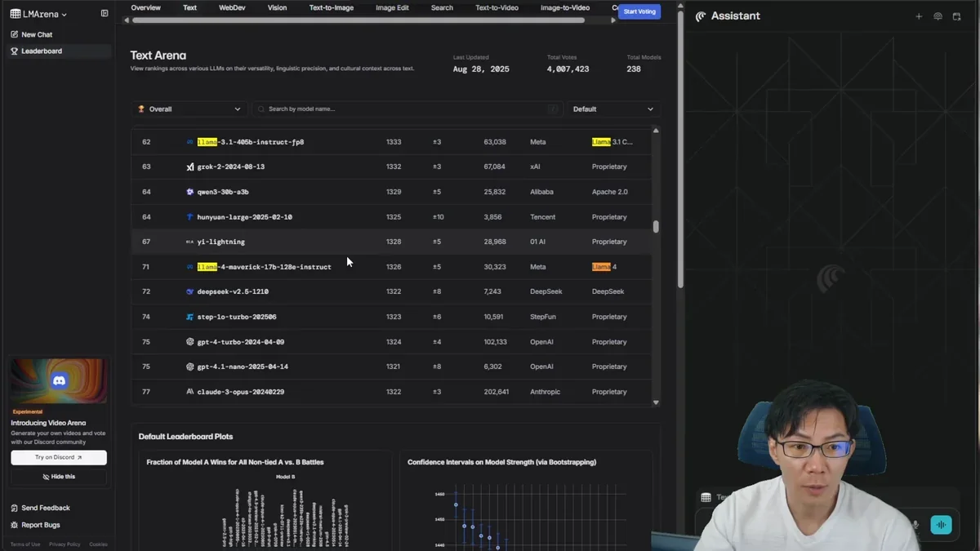The height and width of the screenshot is (551, 980).
Task: Switch to the Vision tab
Action: click(278, 8)
